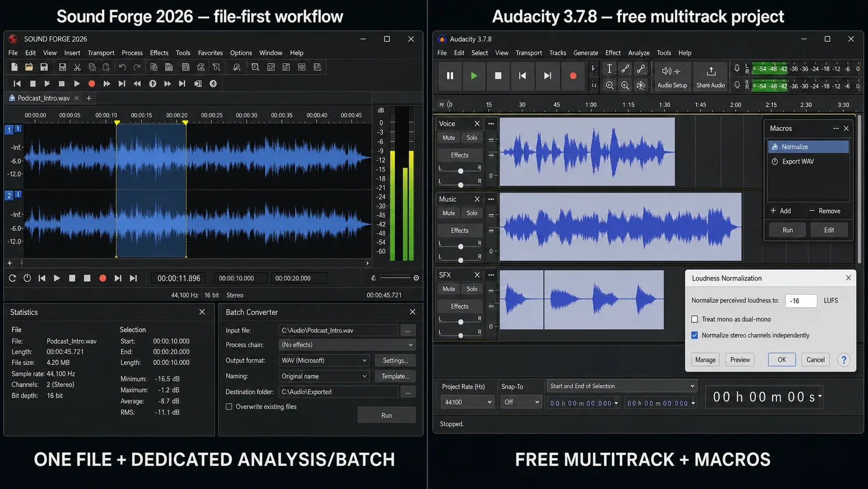868x489 pixels.
Task: Click the red Record button in Audacity
Action: coord(573,76)
